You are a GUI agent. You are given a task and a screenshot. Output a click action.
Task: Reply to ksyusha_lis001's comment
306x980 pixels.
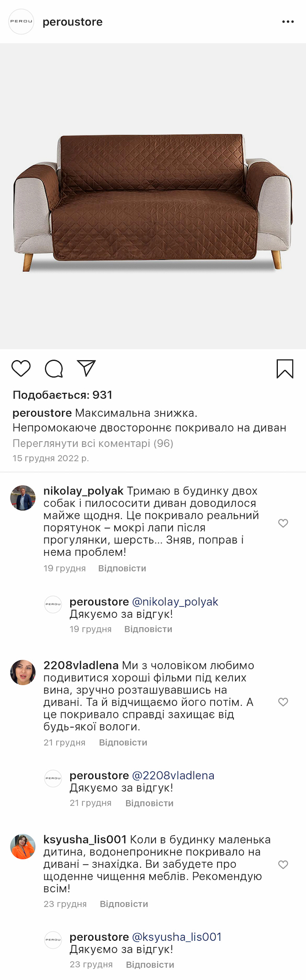pyautogui.click(x=124, y=904)
